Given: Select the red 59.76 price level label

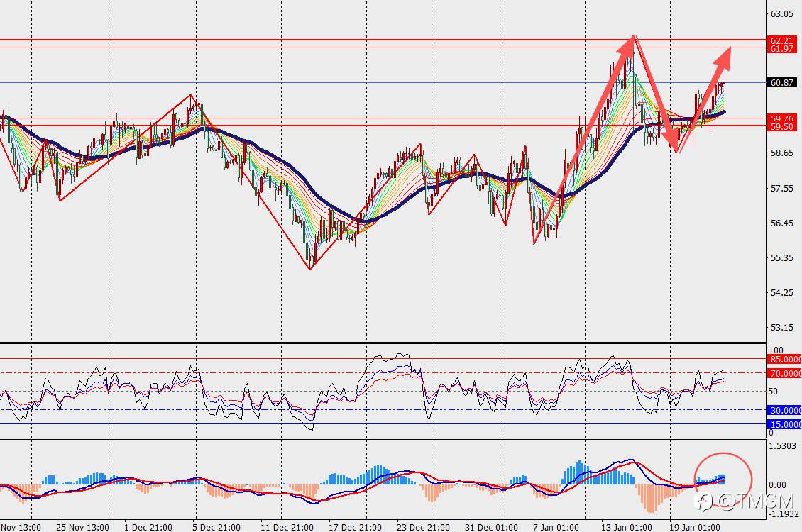Looking at the screenshot, I should pyautogui.click(x=781, y=118).
